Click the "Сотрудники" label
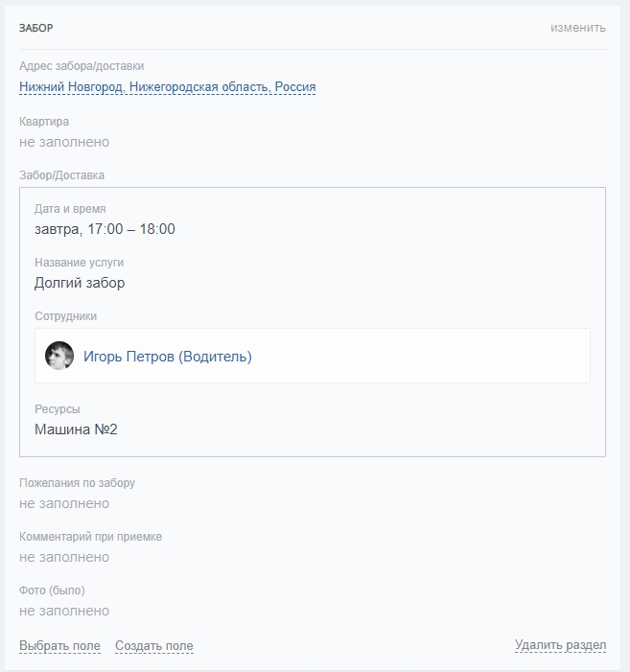 click(x=65, y=316)
